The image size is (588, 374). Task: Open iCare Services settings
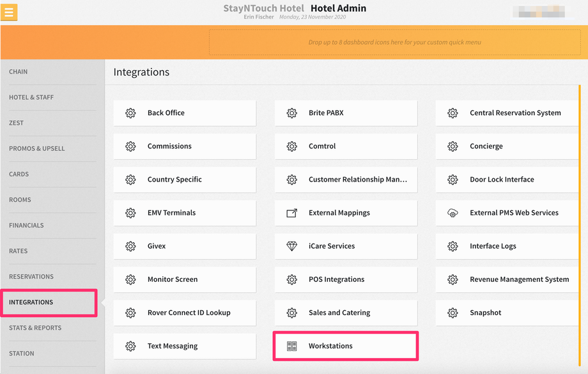(x=346, y=246)
